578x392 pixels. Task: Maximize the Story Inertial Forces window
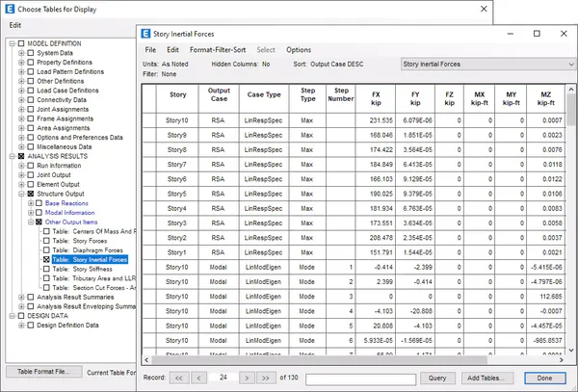coord(537,34)
